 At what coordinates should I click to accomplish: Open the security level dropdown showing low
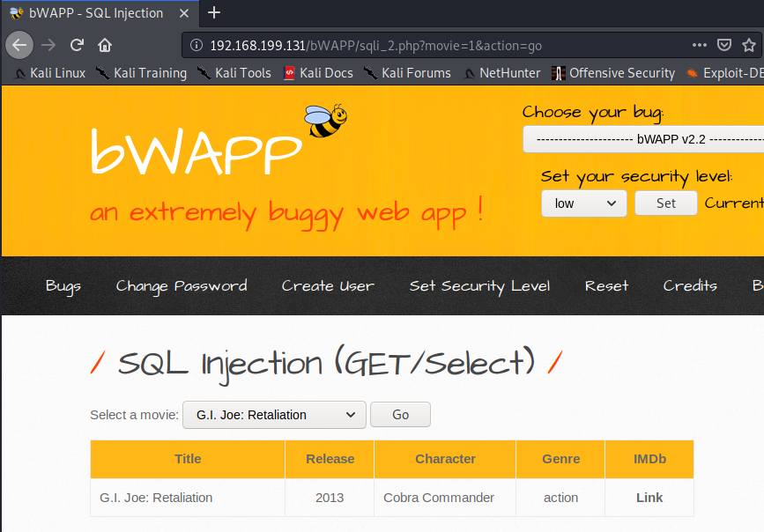[x=583, y=203]
